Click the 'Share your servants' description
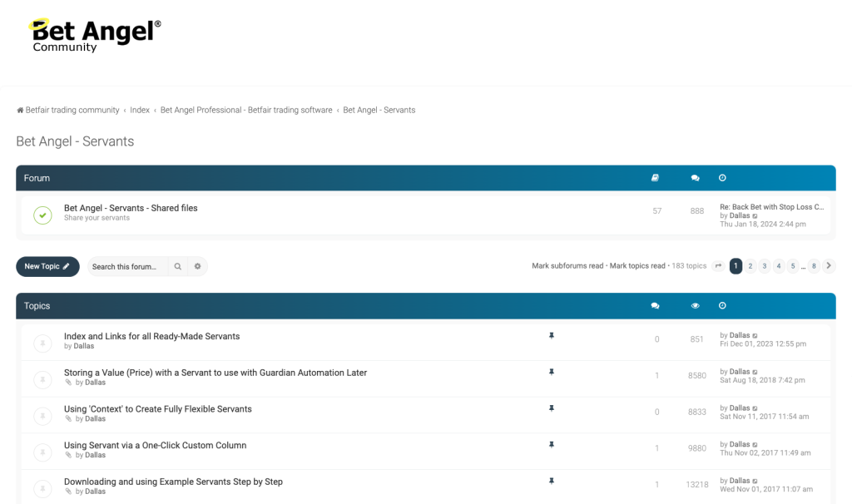Image resolution: width=852 pixels, height=504 pixels. [x=97, y=218]
